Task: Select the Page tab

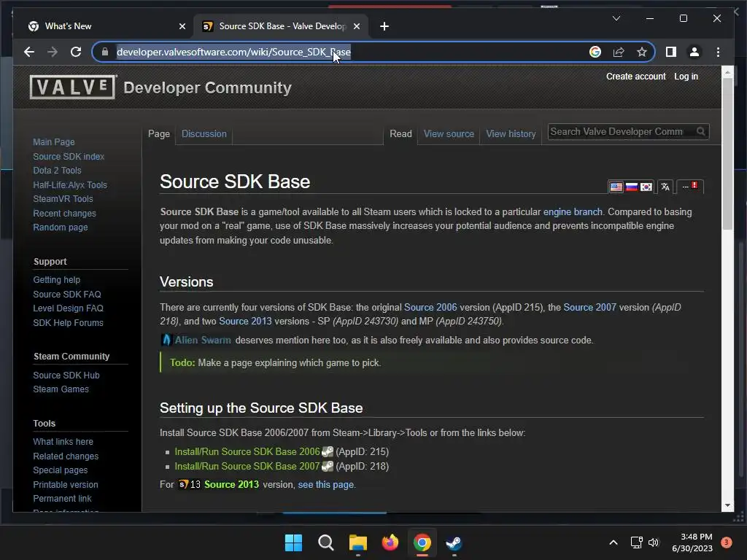Action: point(158,134)
